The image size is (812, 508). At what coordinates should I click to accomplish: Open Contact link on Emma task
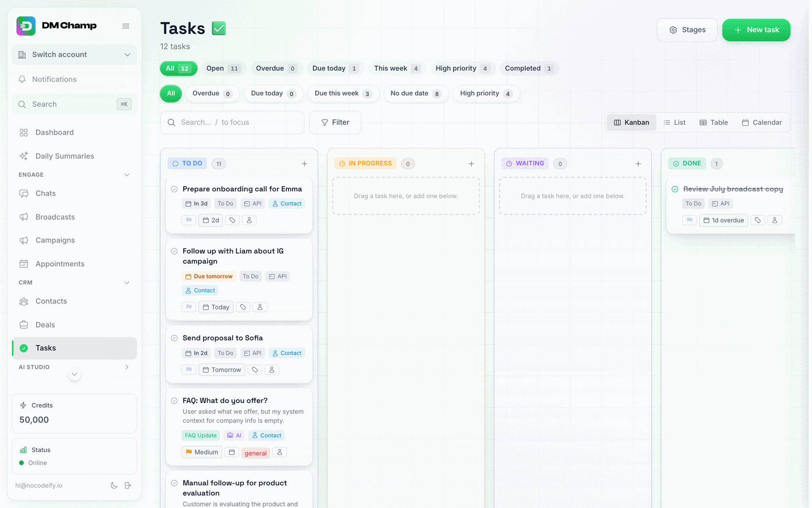287,204
